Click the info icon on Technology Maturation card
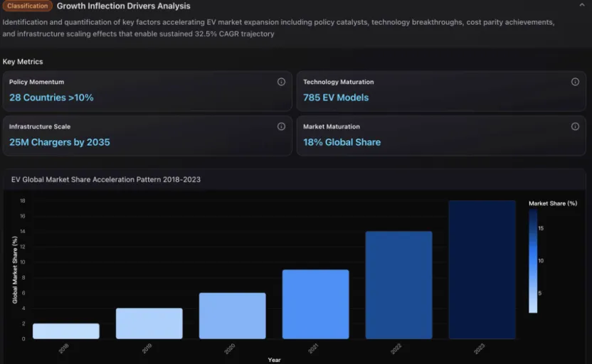Viewport: 592px width, 364px height. (575, 82)
